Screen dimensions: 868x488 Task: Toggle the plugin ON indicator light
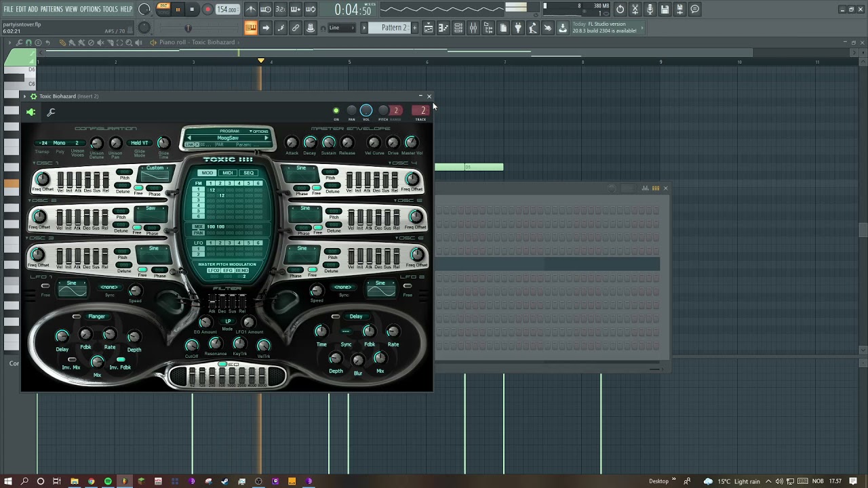pos(336,110)
